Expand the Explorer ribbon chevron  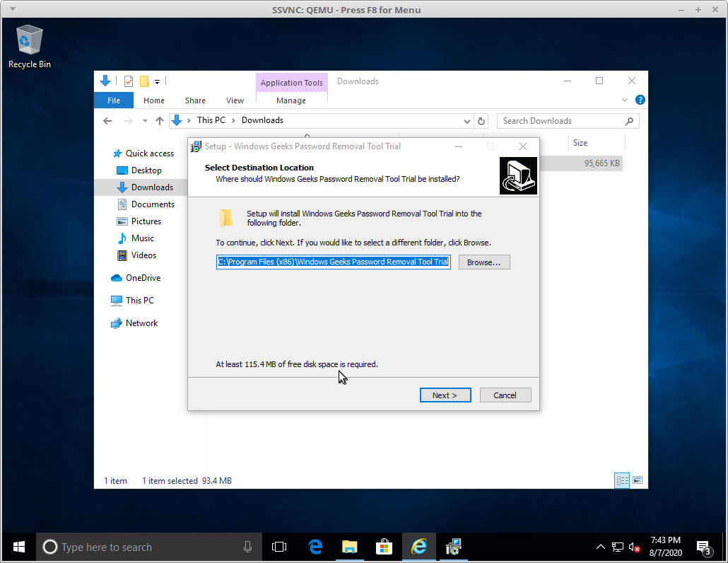click(625, 100)
